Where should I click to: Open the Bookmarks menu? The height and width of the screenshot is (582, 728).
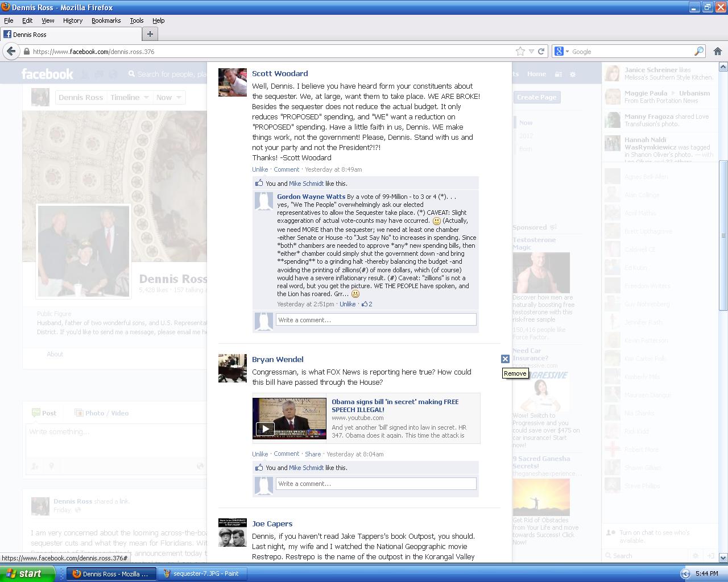pyautogui.click(x=106, y=20)
